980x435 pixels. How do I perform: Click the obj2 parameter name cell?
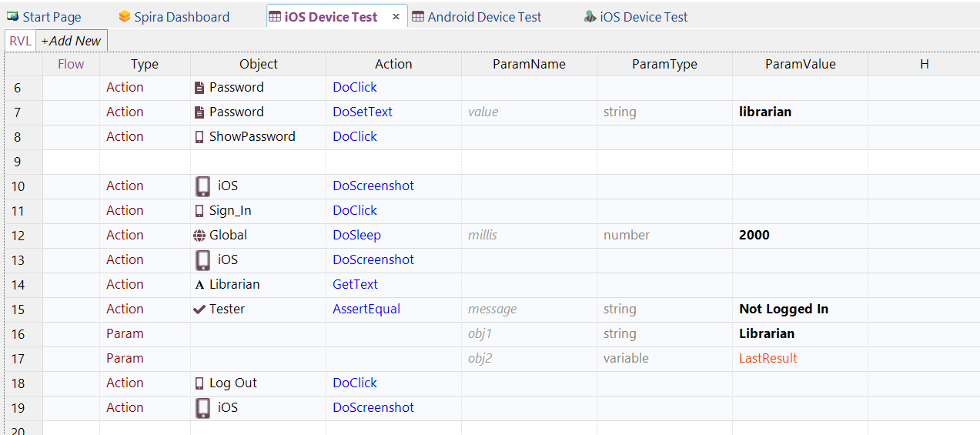tap(529, 359)
